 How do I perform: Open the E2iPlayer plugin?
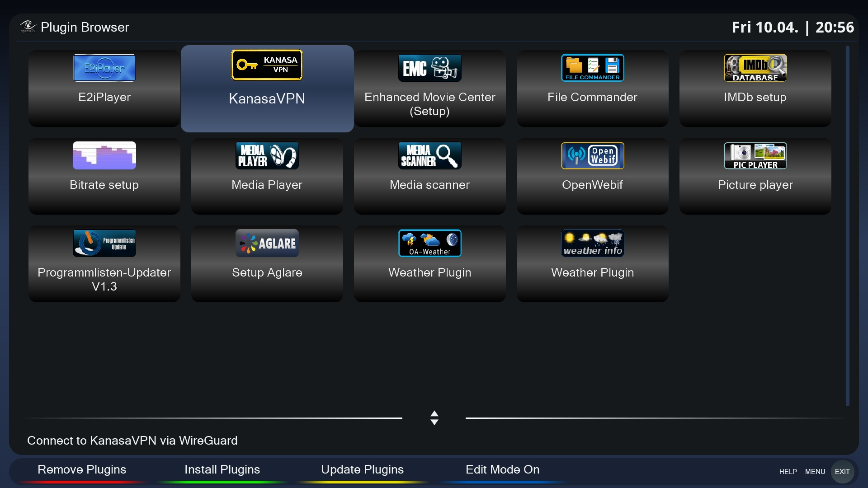[104, 88]
